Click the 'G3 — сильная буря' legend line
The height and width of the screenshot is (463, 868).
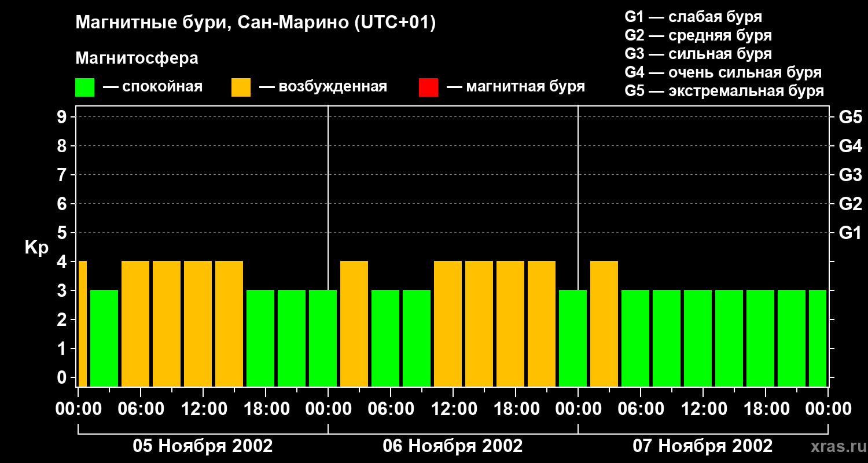click(698, 54)
